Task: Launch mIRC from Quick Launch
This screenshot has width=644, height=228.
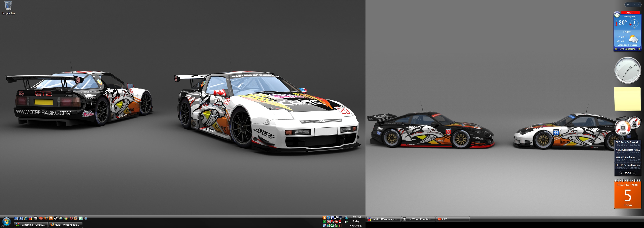Action: pos(31,218)
